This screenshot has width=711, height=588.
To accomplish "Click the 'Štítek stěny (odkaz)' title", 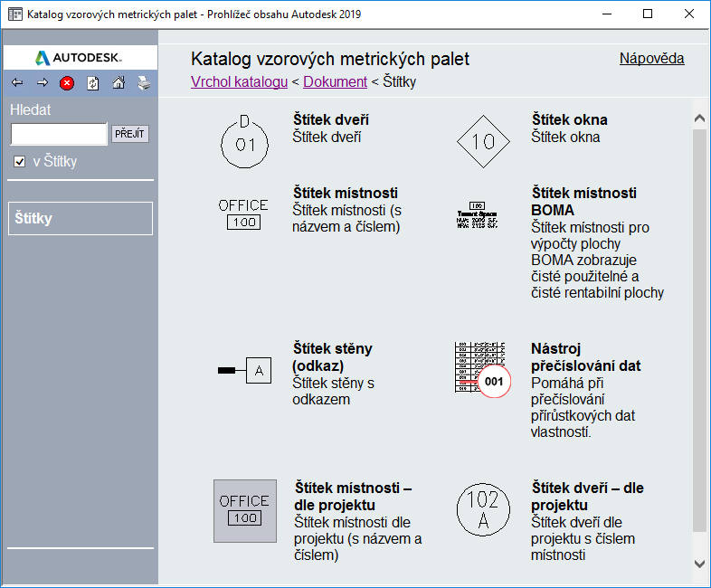I will tap(332, 356).
